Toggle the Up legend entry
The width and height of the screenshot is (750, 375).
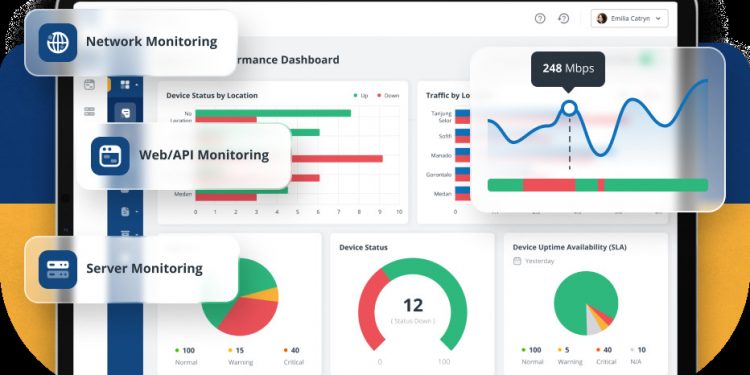(x=361, y=96)
